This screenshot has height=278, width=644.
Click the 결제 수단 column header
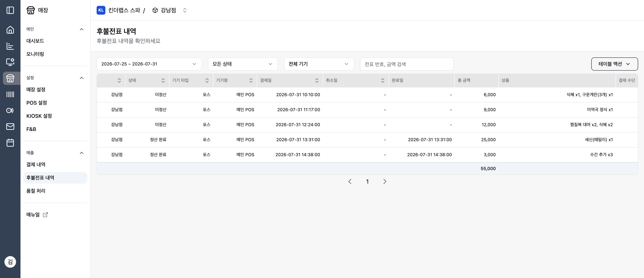(627, 80)
